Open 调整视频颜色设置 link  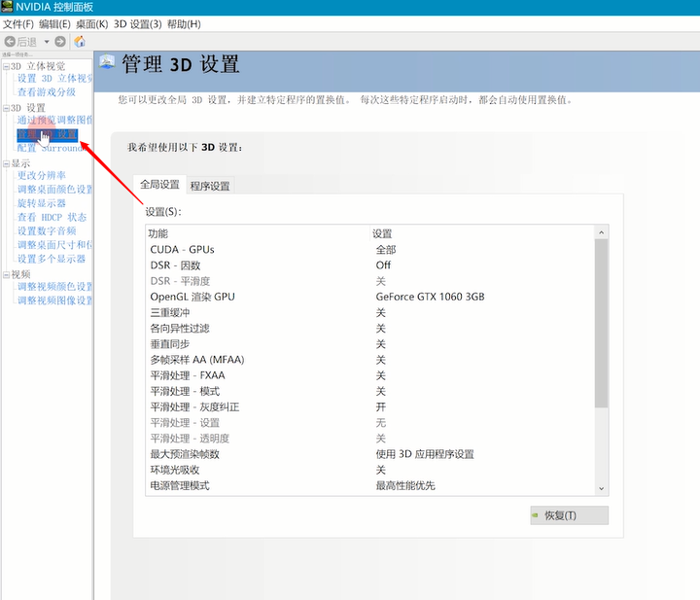coord(54,286)
